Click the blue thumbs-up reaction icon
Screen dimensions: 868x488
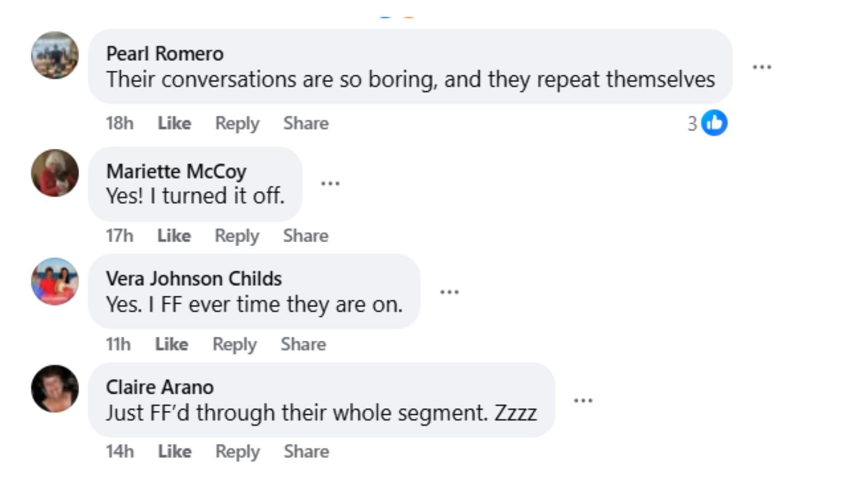(714, 123)
